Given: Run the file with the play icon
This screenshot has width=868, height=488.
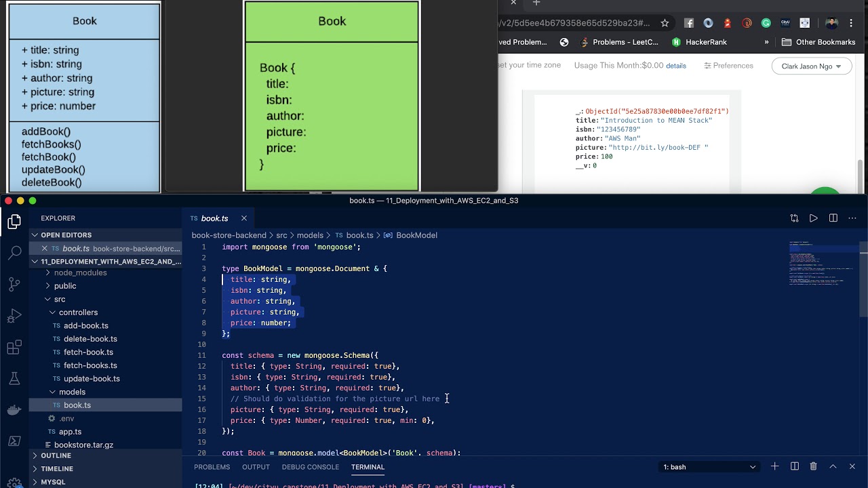Looking at the screenshot, I should [x=814, y=218].
